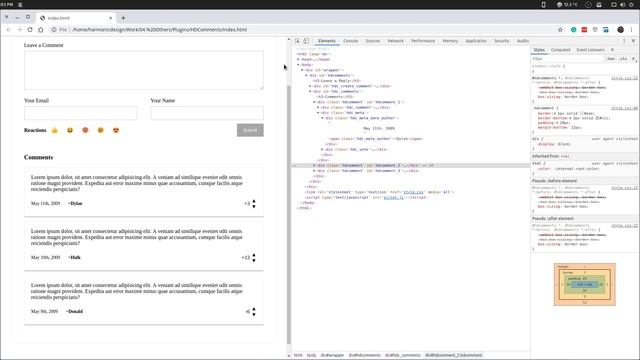Close the DevTools panel

click(x=633, y=41)
